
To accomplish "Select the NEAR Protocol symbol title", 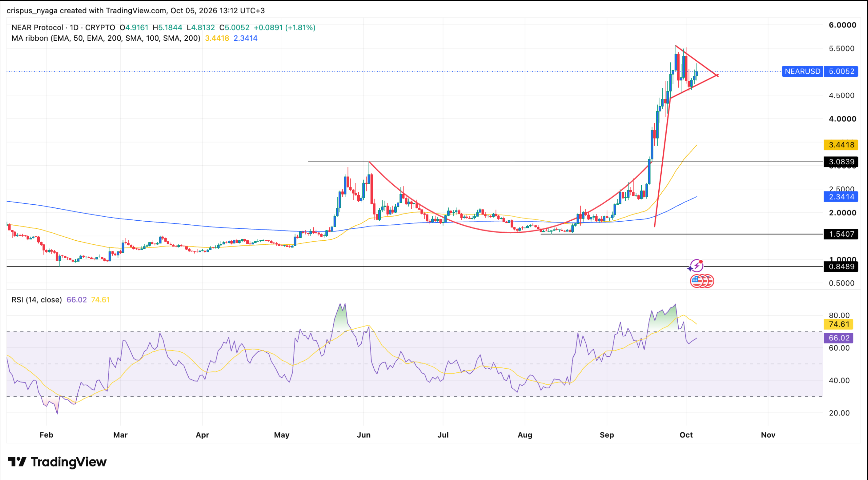I will pyautogui.click(x=37, y=27).
